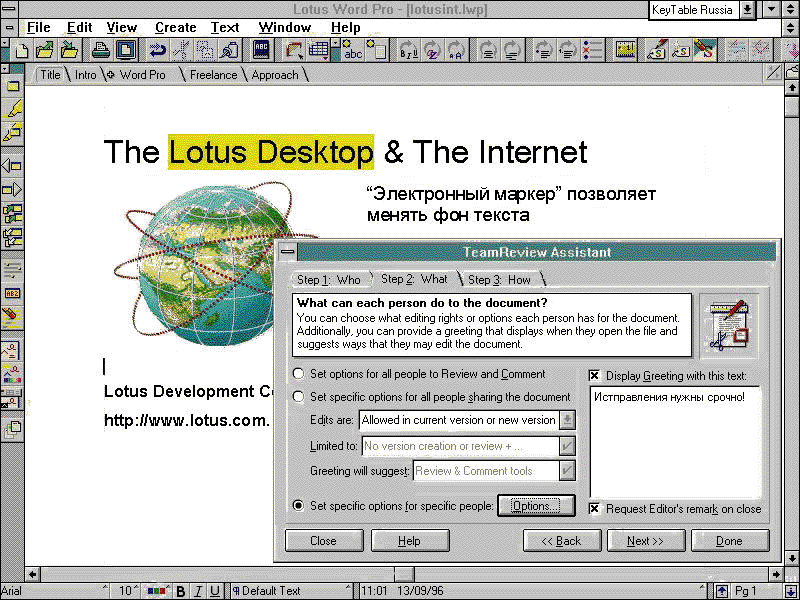
Task: Click the create frame toolbar icon
Action: [x=294, y=51]
